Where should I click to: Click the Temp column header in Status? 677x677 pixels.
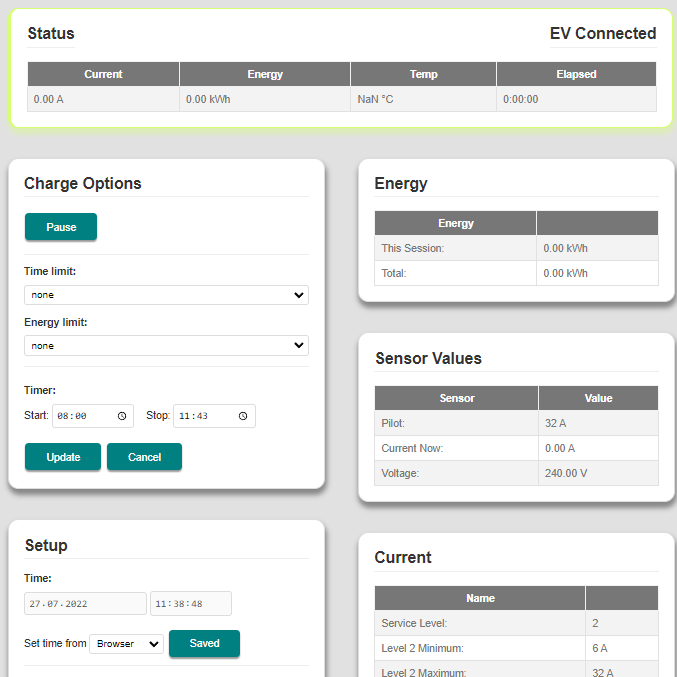coord(424,74)
